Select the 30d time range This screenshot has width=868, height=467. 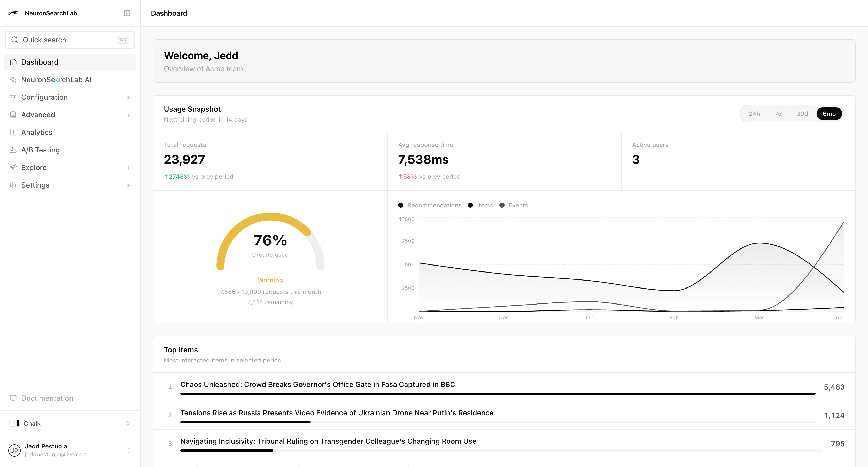(x=802, y=114)
